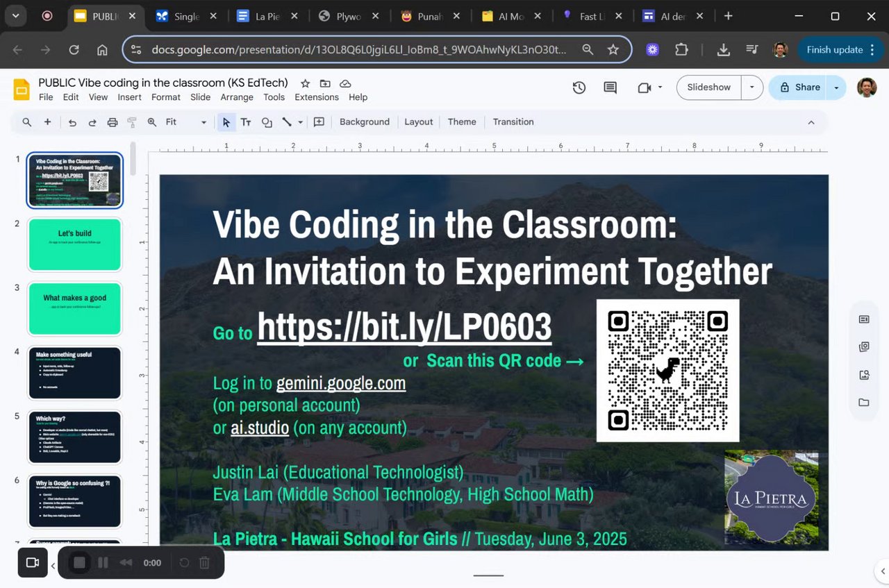Select the Line drawing tool

tap(286, 122)
